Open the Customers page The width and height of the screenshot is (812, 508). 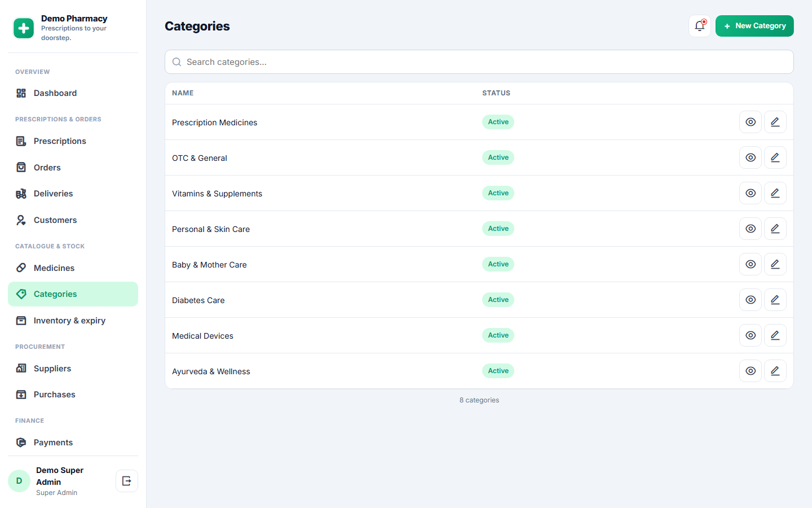[x=73, y=220]
